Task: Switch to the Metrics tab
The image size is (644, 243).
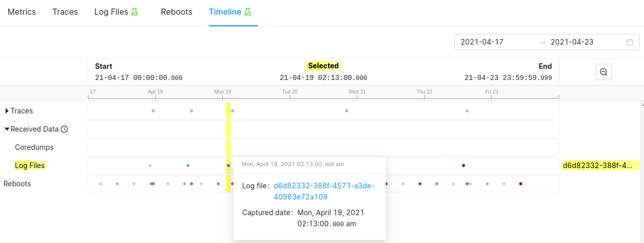Action: (x=22, y=12)
